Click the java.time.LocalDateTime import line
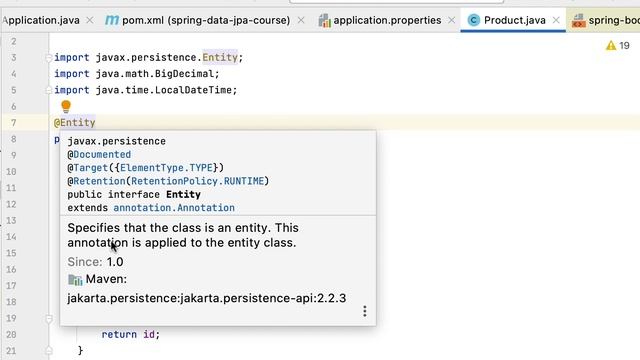 point(146,90)
